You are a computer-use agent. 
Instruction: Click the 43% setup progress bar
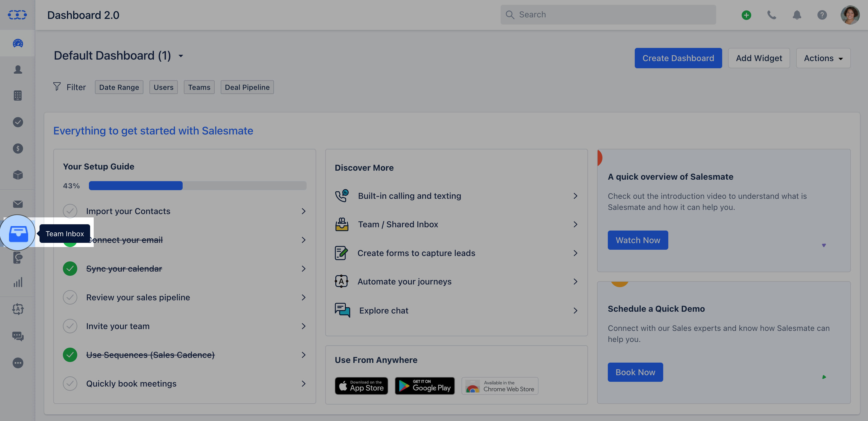tap(197, 185)
